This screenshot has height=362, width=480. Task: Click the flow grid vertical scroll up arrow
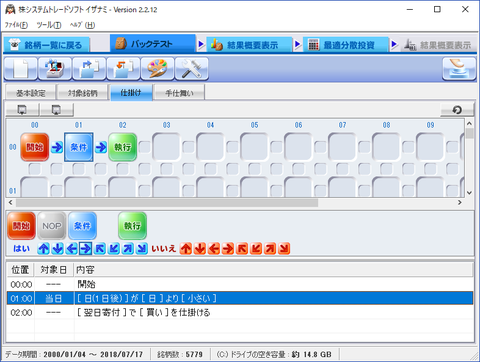(469, 124)
